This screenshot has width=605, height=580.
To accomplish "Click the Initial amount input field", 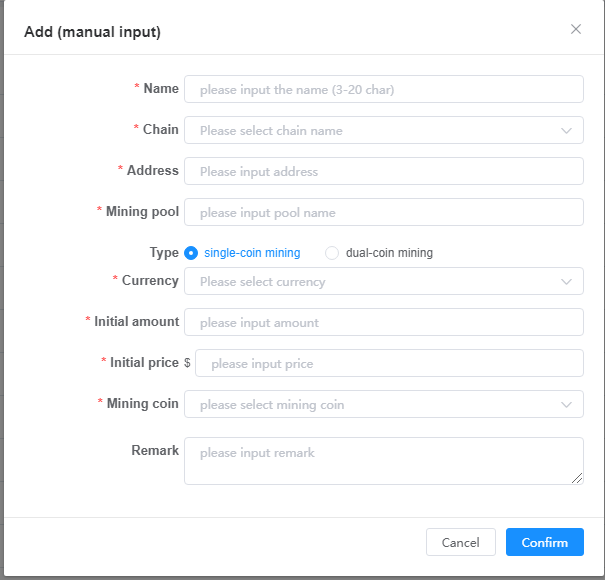I will tap(384, 322).
